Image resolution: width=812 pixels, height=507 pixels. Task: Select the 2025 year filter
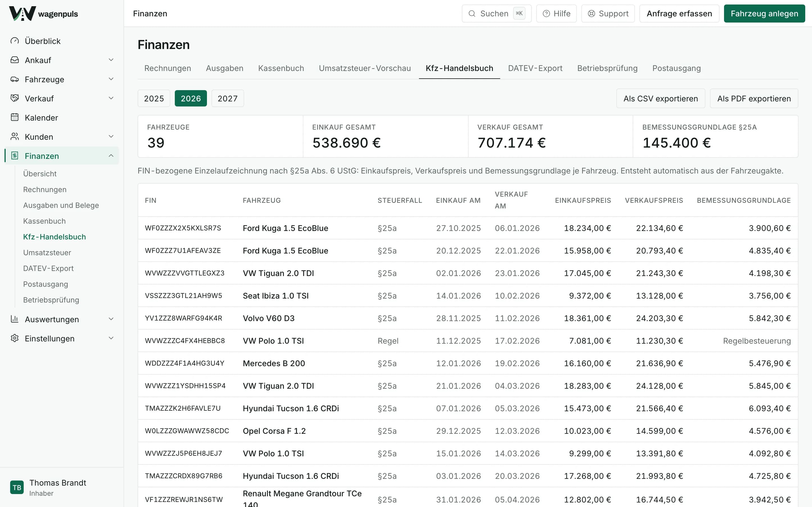pos(154,98)
